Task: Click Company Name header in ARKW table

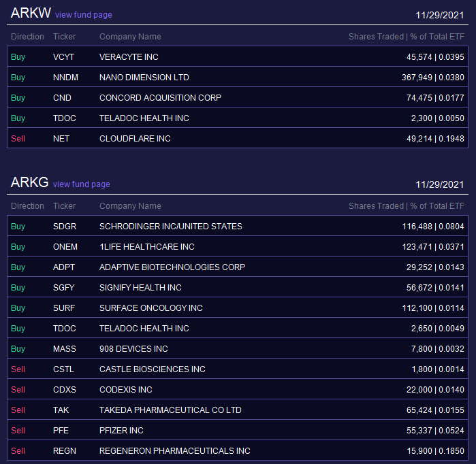Action: [x=130, y=36]
